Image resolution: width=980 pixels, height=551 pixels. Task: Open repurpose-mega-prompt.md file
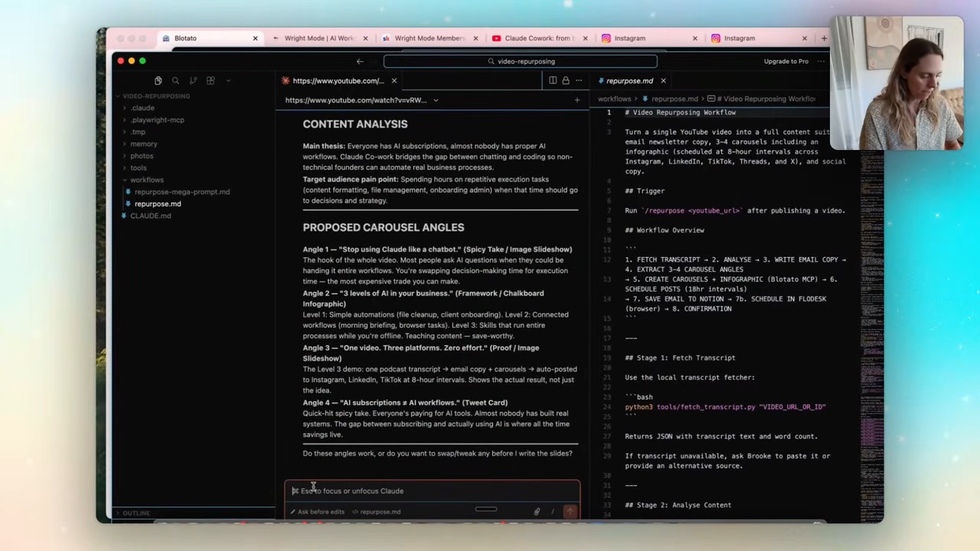[x=181, y=192]
